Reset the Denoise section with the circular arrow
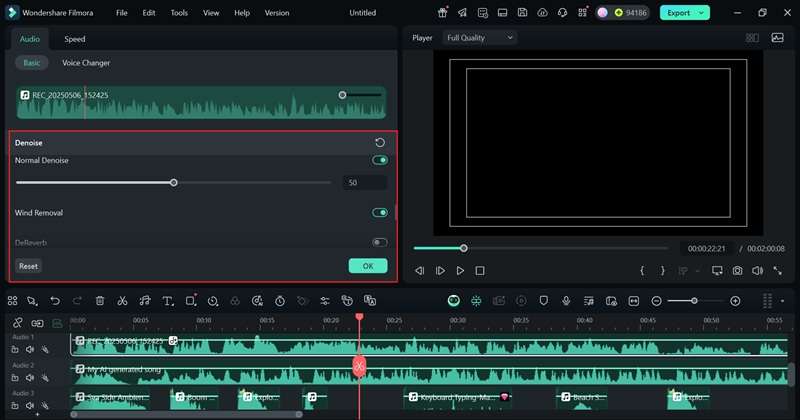 pos(380,142)
